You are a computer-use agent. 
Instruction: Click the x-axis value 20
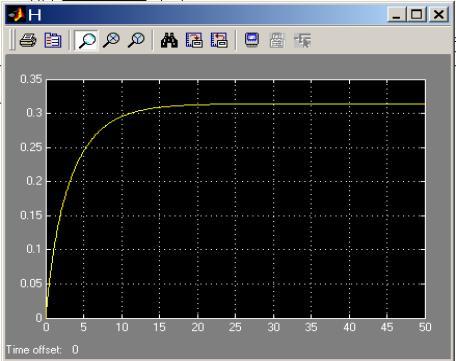click(x=198, y=327)
